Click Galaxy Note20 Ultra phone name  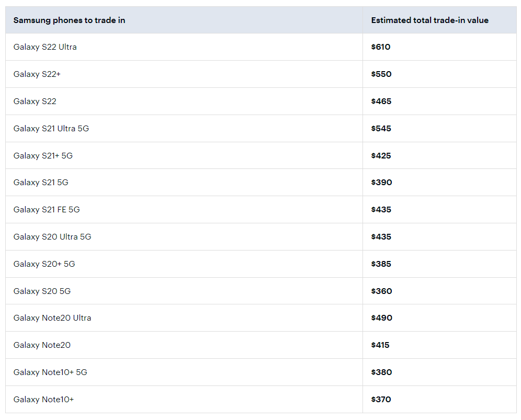(x=52, y=318)
